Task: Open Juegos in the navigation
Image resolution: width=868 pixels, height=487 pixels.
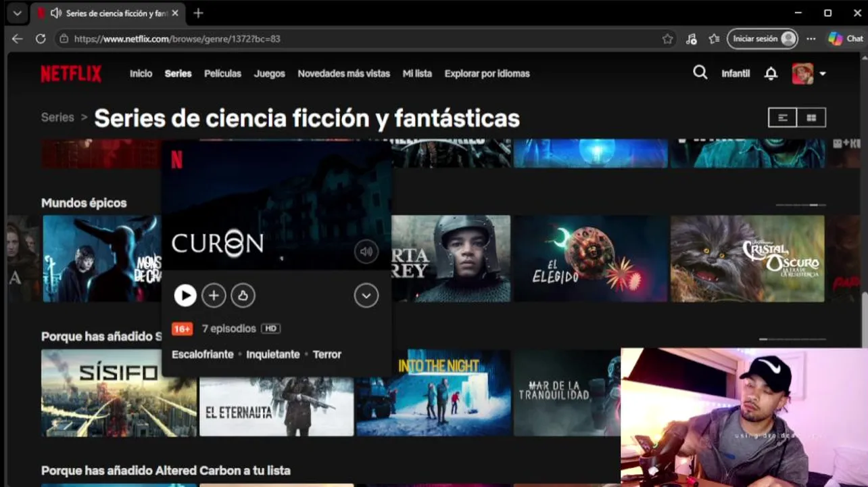Action: tap(270, 74)
